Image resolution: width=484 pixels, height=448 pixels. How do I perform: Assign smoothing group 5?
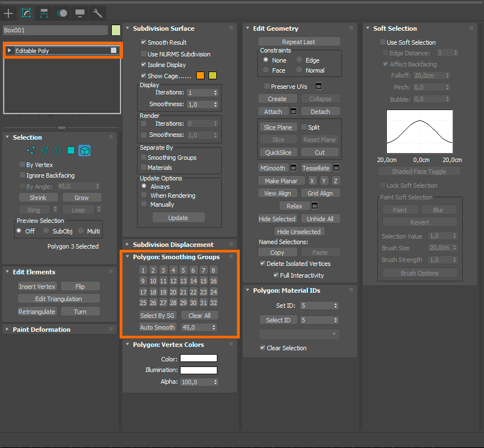183,270
